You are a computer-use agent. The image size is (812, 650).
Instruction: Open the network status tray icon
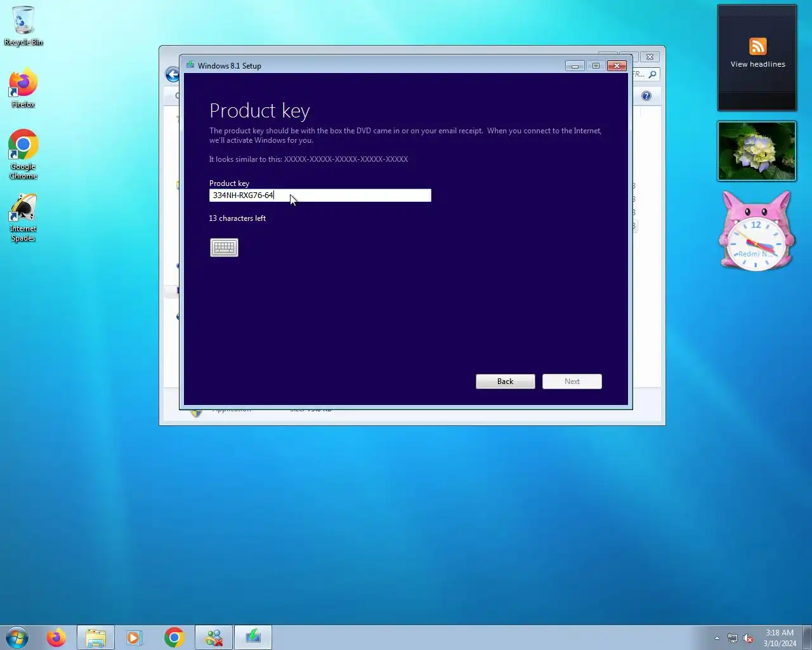pos(733,638)
